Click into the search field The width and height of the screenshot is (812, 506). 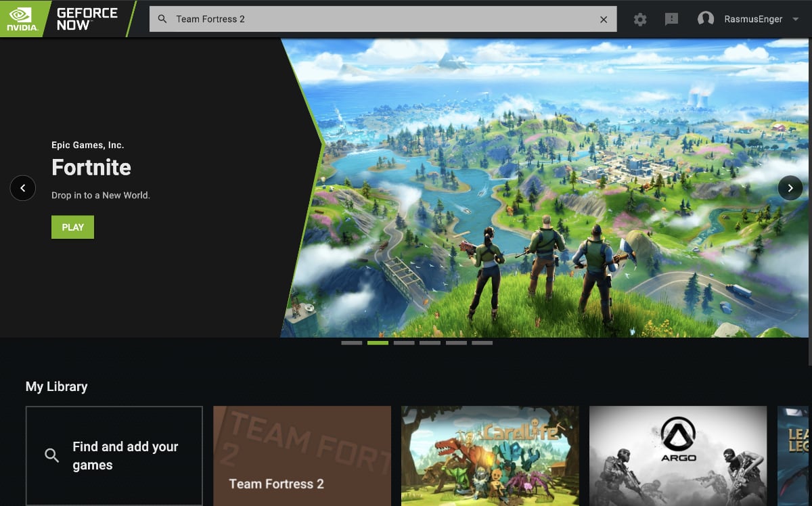(383, 19)
